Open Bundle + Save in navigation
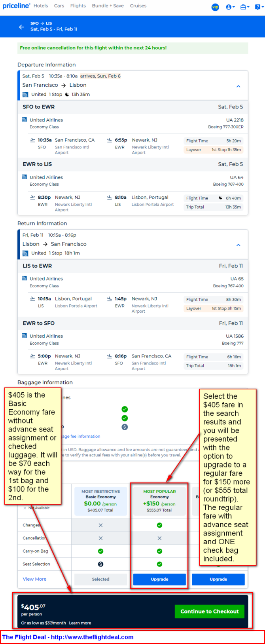265x644 pixels. click(108, 6)
